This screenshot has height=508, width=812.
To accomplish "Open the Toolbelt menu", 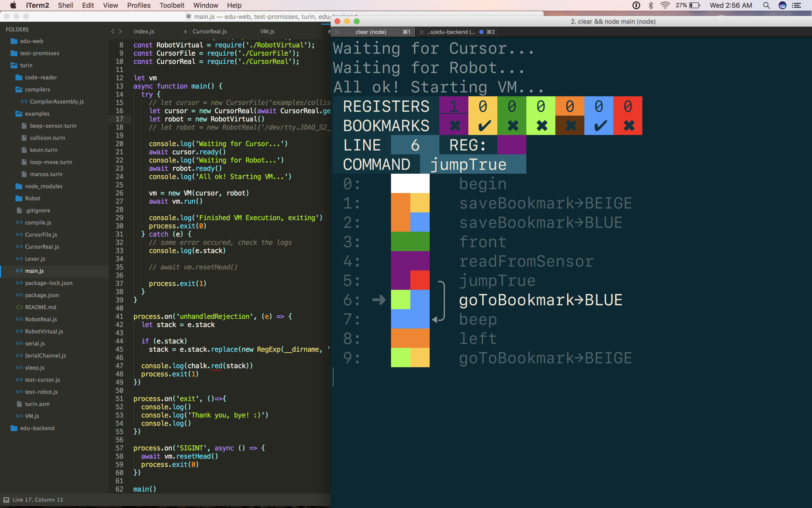I will [172, 5].
